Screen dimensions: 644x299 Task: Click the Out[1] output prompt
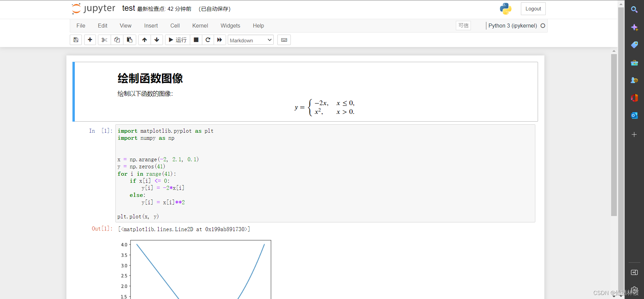click(102, 229)
